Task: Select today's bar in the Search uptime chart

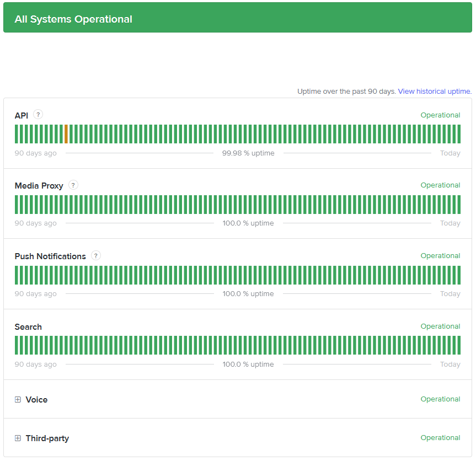Action: pos(458,345)
